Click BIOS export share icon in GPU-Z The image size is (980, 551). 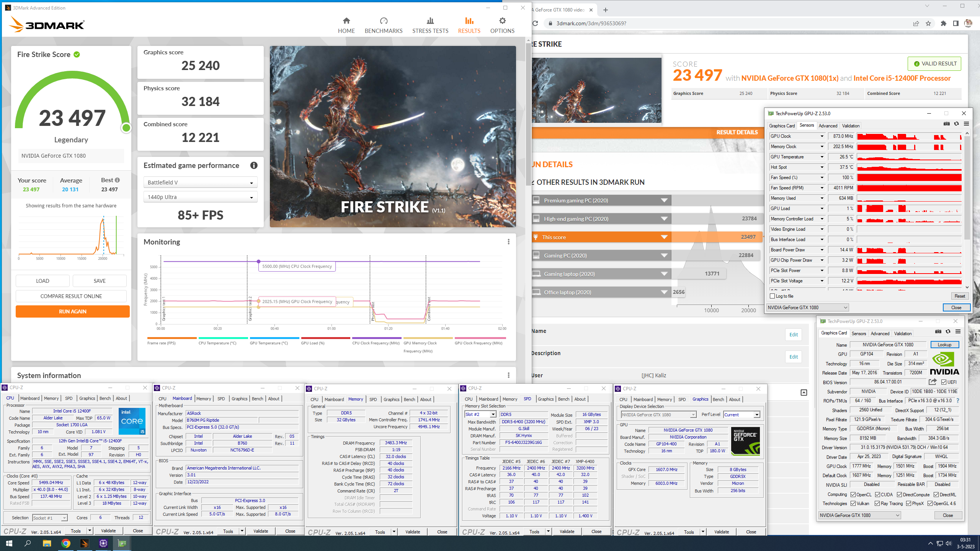pos(933,382)
